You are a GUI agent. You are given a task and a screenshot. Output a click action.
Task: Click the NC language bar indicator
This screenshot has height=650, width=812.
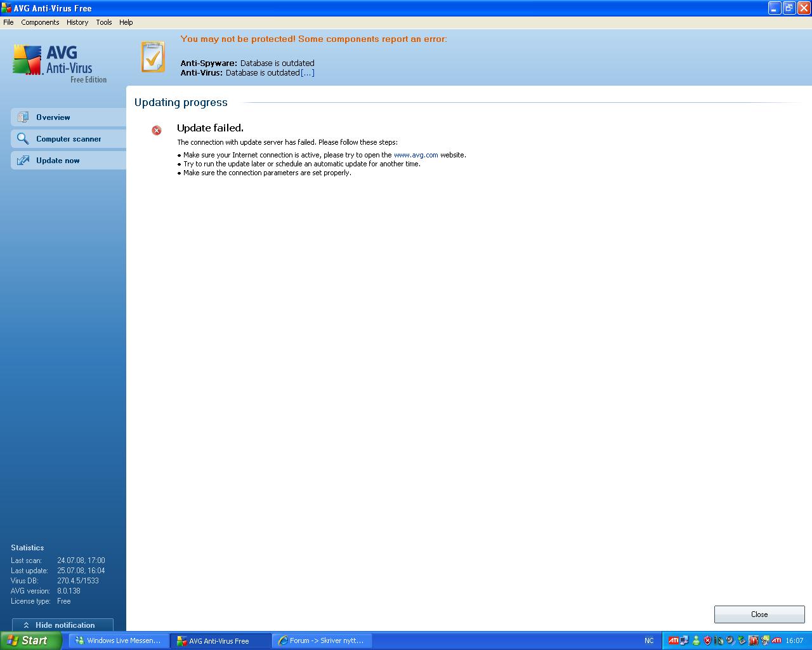pos(649,640)
